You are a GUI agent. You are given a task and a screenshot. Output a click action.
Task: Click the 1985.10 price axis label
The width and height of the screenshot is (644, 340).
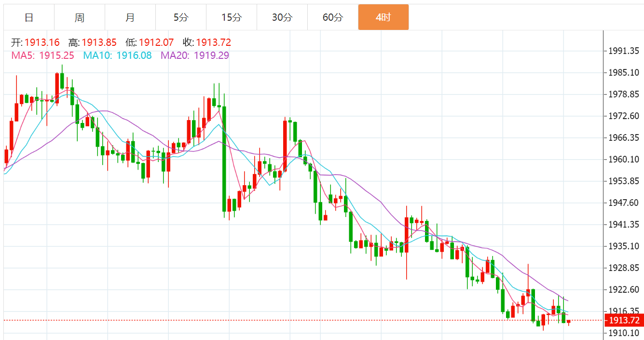pyautogui.click(x=624, y=72)
